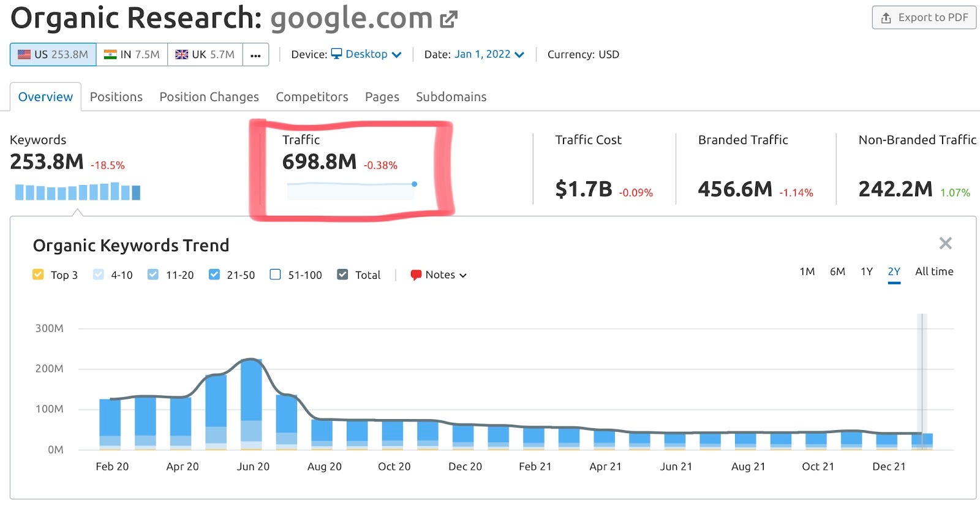The height and width of the screenshot is (506, 980).
Task: Switch to the Positions tab
Action: [x=116, y=97]
